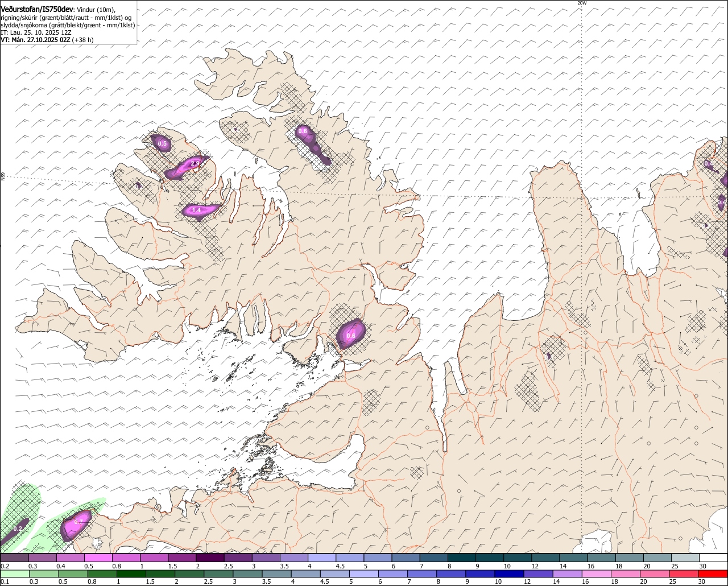Pick darkest purple swatch between 2 and 2.5
The height and width of the screenshot is (586, 728).
point(210,558)
